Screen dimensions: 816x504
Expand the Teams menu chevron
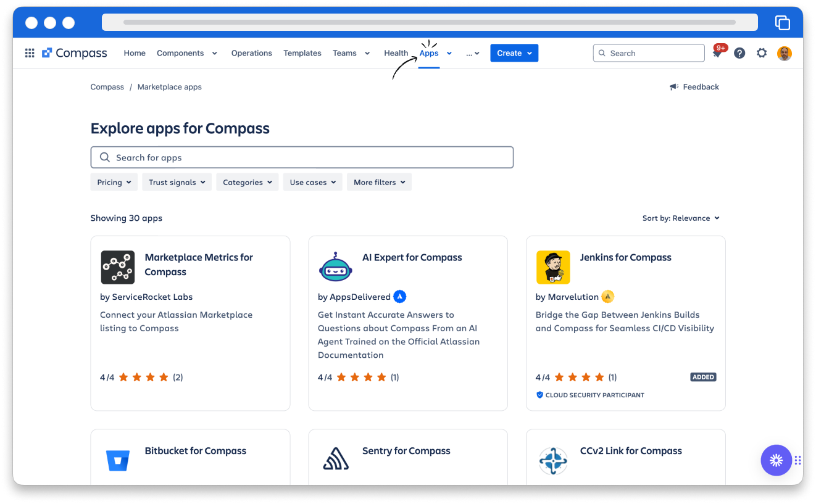point(367,53)
